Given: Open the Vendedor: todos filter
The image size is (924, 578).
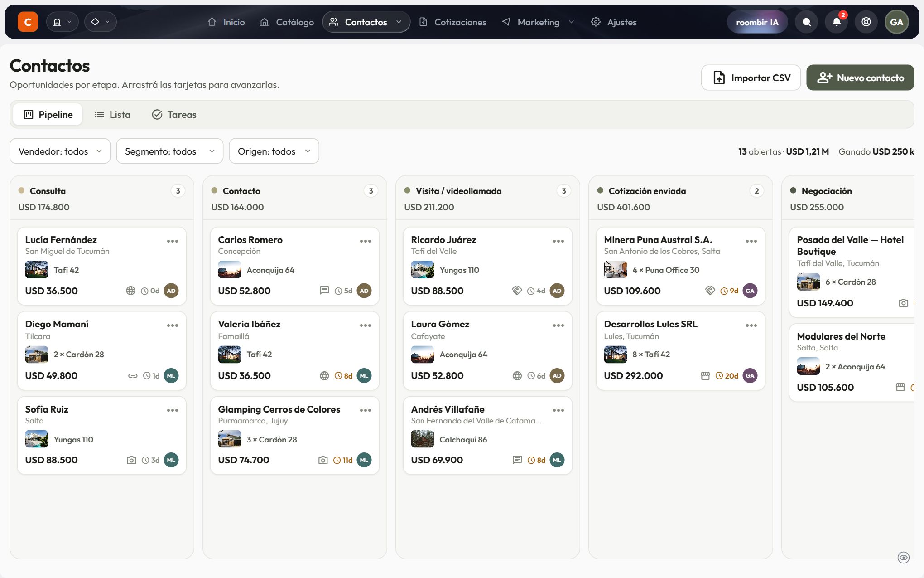Looking at the screenshot, I should pyautogui.click(x=60, y=151).
